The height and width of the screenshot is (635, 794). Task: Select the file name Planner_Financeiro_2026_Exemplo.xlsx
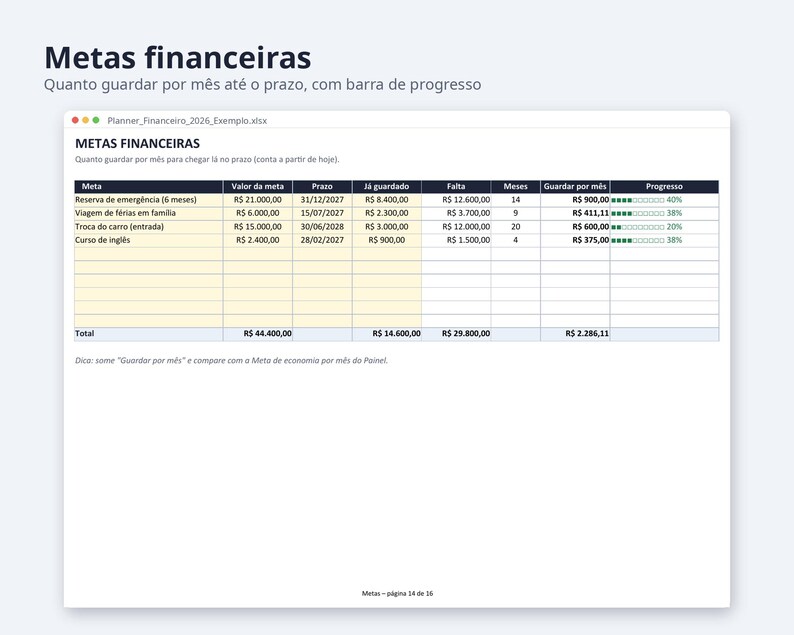tap(187, 121)
